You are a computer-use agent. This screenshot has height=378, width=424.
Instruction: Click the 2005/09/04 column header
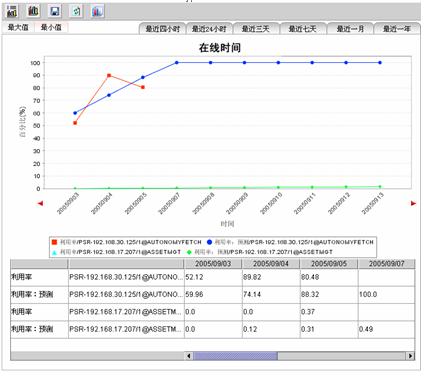(x=271, y=264)
